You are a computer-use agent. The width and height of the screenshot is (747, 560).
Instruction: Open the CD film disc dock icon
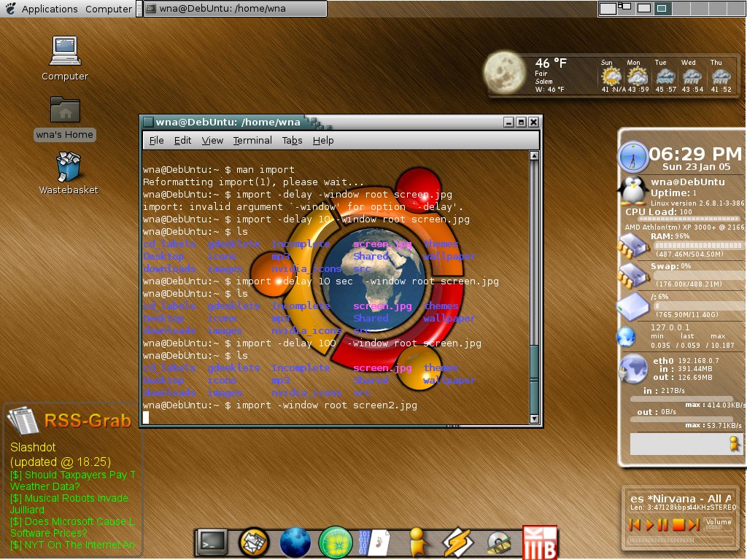[499, 543]
